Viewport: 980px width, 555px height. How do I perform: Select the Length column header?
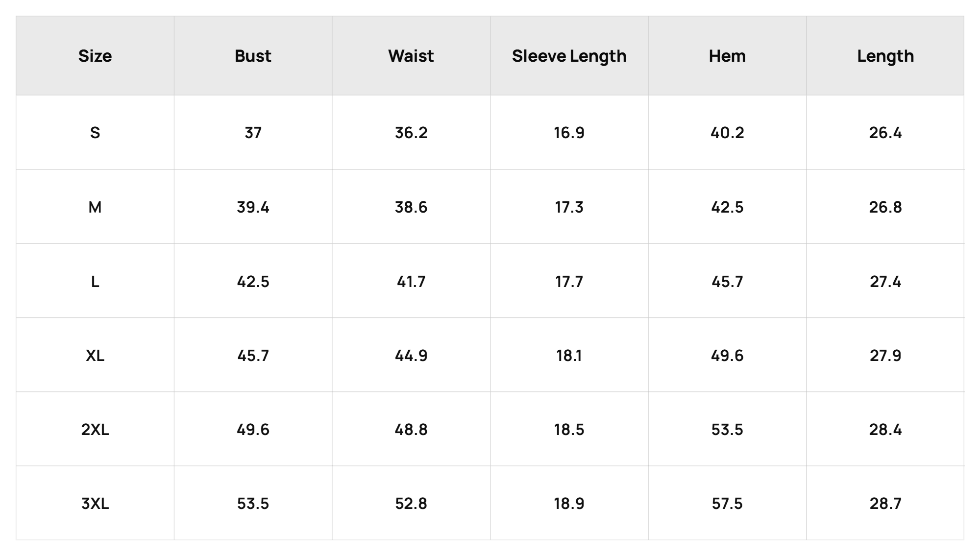pos(885,56)
